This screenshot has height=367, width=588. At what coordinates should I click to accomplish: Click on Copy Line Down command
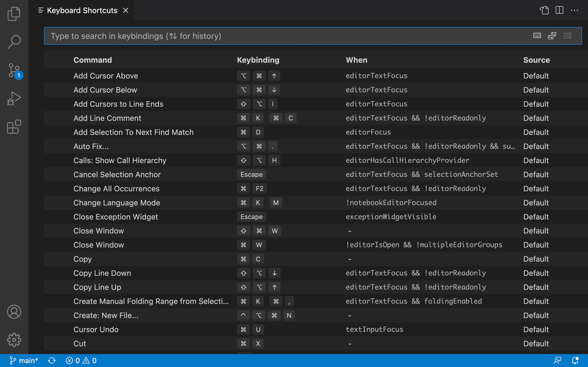(102, 273)
